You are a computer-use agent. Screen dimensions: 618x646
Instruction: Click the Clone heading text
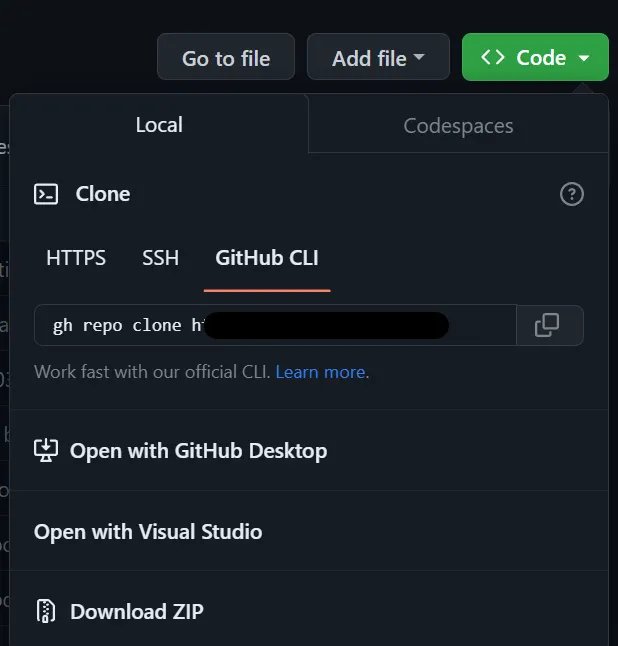(103, 194)
